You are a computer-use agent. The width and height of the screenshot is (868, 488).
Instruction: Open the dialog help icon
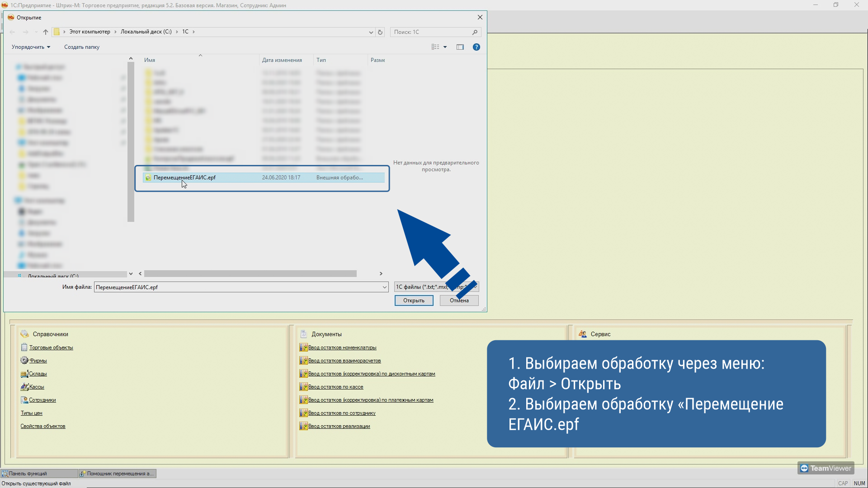pos(476,47)
